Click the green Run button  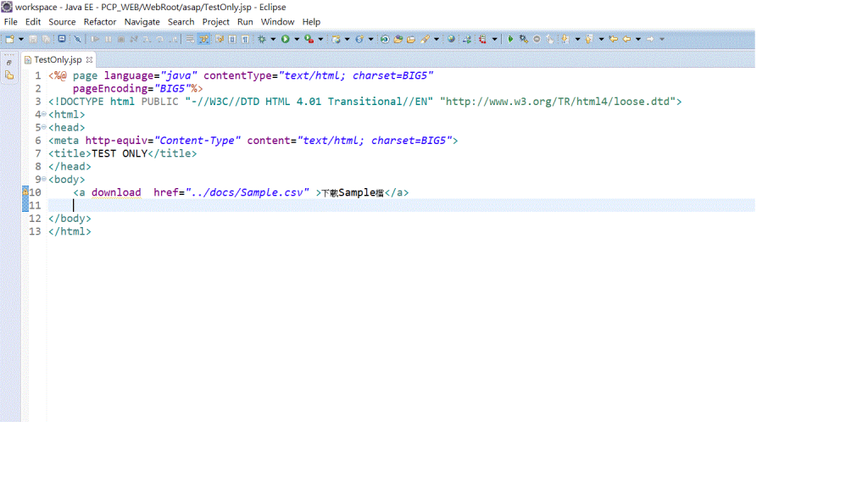[285, 39]
